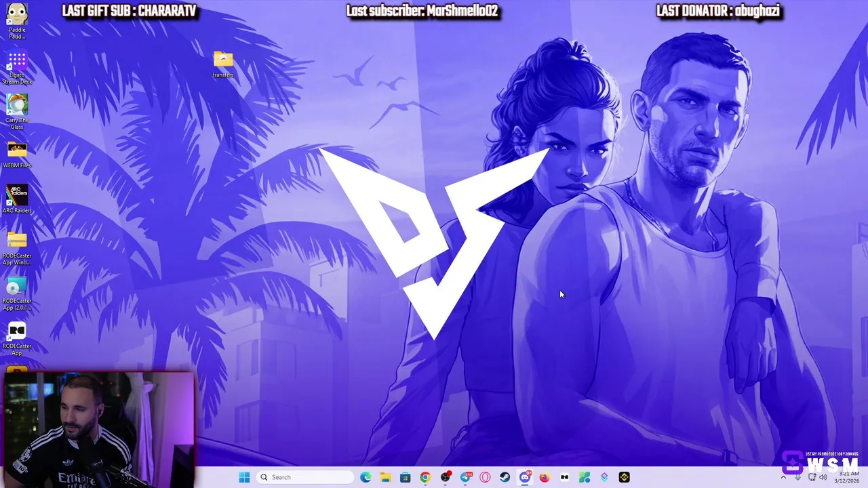Switch to Google Chrome on the taskbar

point(425,477)
